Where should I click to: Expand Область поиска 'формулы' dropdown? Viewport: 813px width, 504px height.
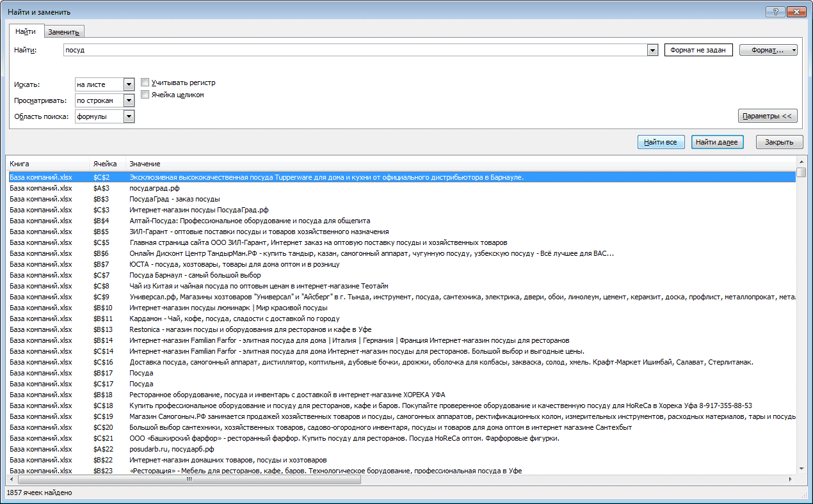click(129, 116)
